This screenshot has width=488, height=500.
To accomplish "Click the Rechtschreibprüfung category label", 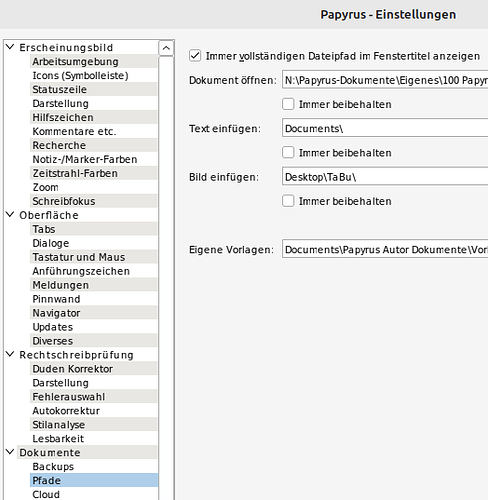I will tap(76, 355).
